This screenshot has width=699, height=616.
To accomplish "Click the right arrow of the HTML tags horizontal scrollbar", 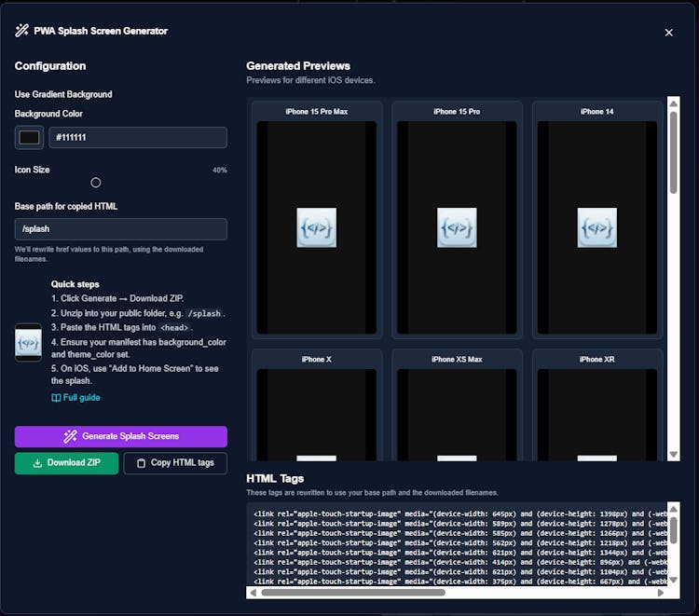I will (661, 592).
